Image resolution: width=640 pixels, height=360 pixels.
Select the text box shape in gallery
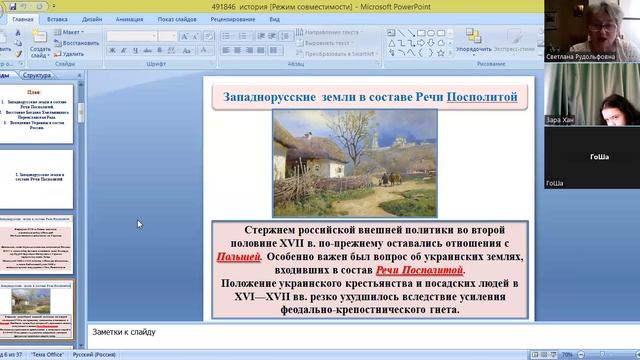click(391, 33)
